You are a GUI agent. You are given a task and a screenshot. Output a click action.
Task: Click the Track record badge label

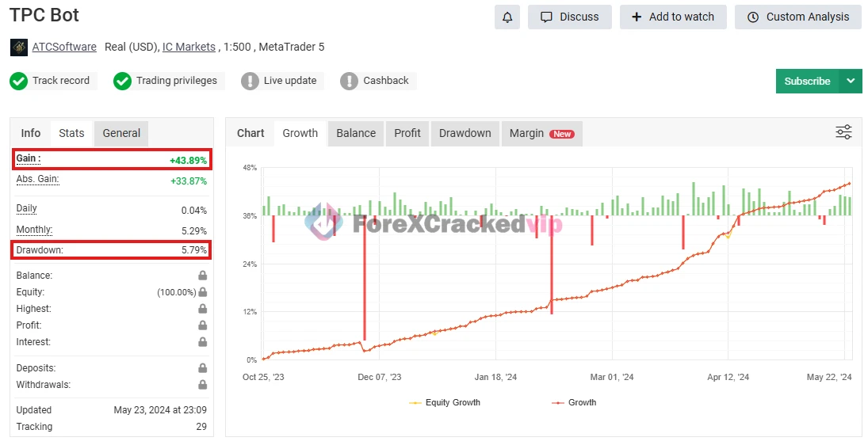[x=61, y=81]
